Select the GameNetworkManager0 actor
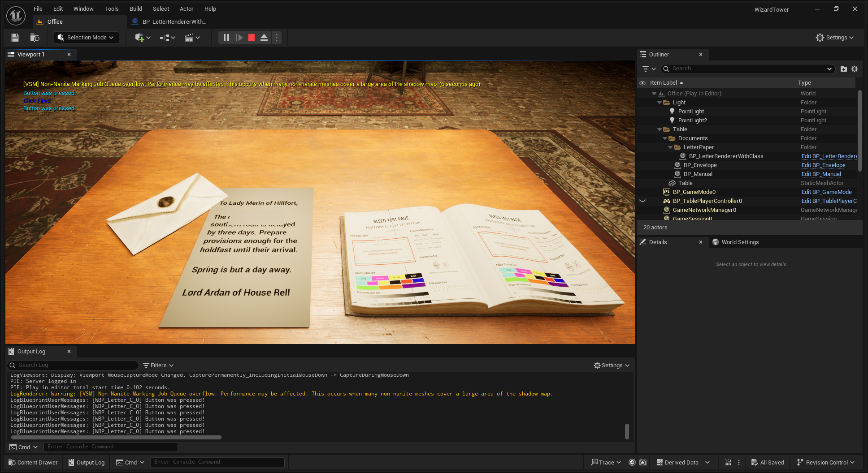 click(x=704, y=210)
